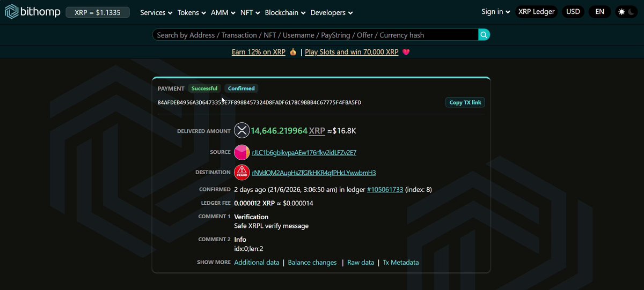
Task: Open source address rJLC1b6gbikvpaAEw176rfkv2idLFZv2E7
Action: click(x=304, y=153)
